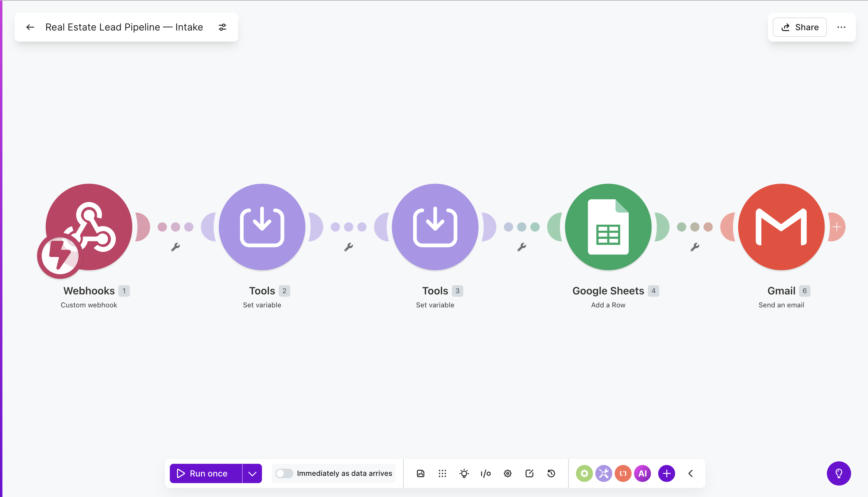Image resolution: width=868 pixels, height=497 pixels.
Task: Add another module after Gmail
Action: pos(837,227)
